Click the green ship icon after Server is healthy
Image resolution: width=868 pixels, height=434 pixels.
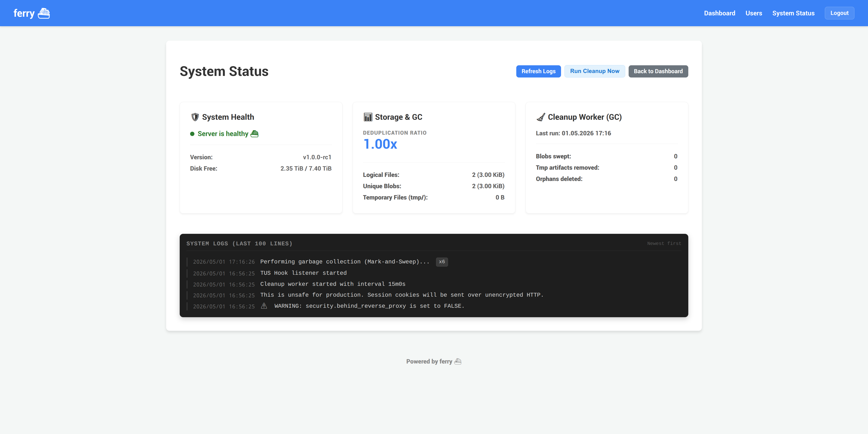(255, 134)
